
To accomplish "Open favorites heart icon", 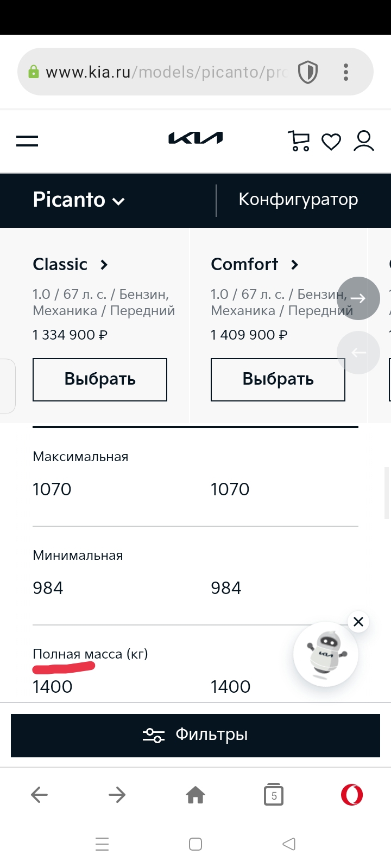I will coord(331,142).
